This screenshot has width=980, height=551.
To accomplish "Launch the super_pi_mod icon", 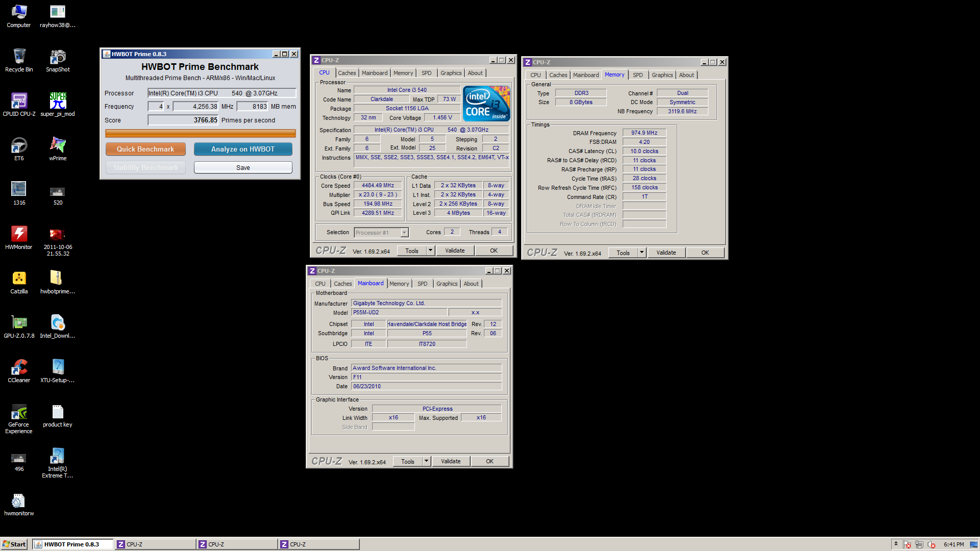I will coord(58,105).
